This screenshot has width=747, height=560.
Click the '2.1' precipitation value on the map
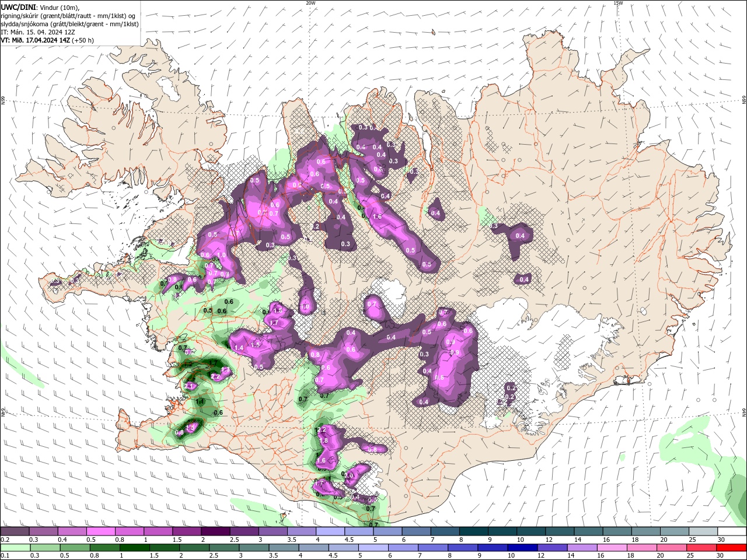click(189, 386)
